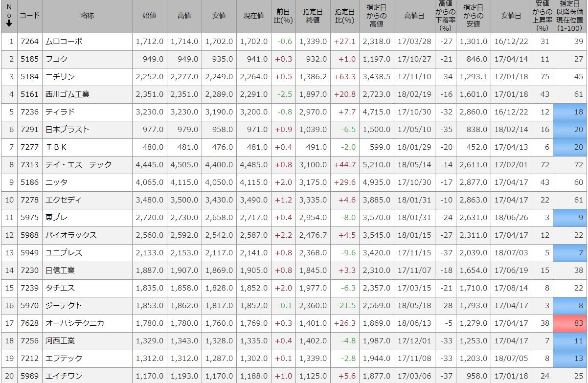
Task: Select stock code 7264
Action: pos(30,42)
